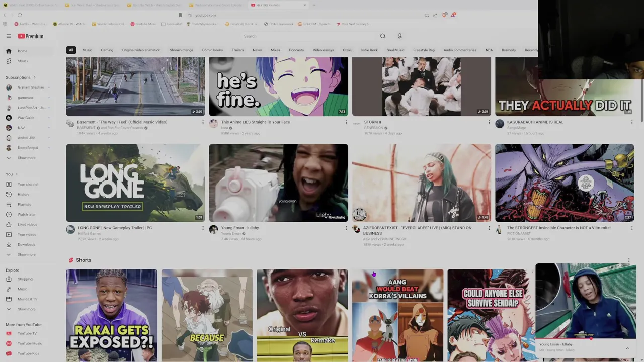Screen dimensions: 644x362
Task: Select the Gaming filter chip
Action: point(107,50)
